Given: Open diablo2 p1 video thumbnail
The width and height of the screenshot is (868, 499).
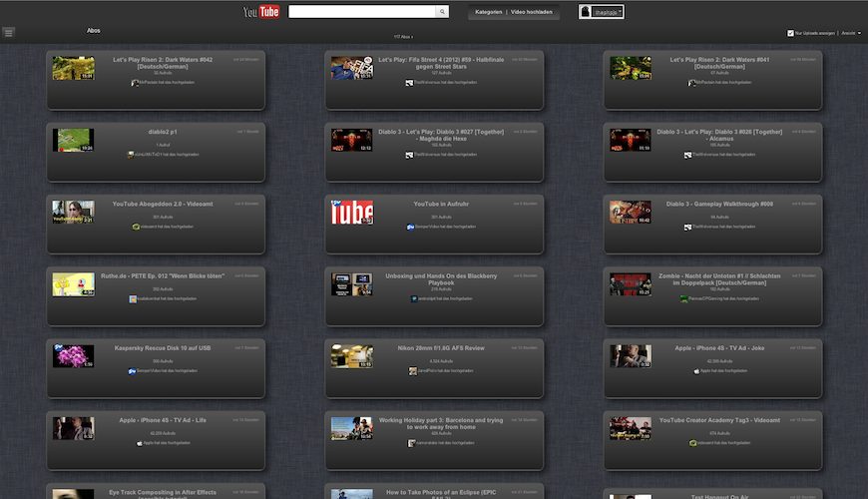Looking at the screenshot, I should [73, 140].
